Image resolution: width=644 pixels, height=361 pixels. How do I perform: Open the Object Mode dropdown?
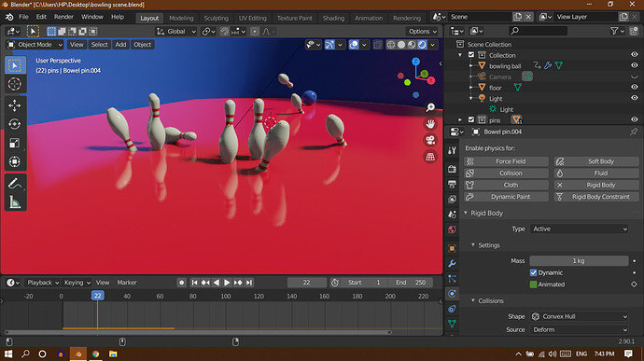pos(35,45)
